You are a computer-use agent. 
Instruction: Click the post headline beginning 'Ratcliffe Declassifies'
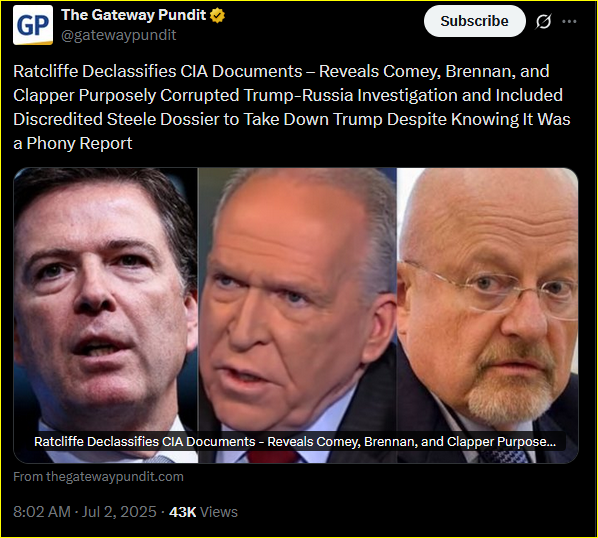292,107
